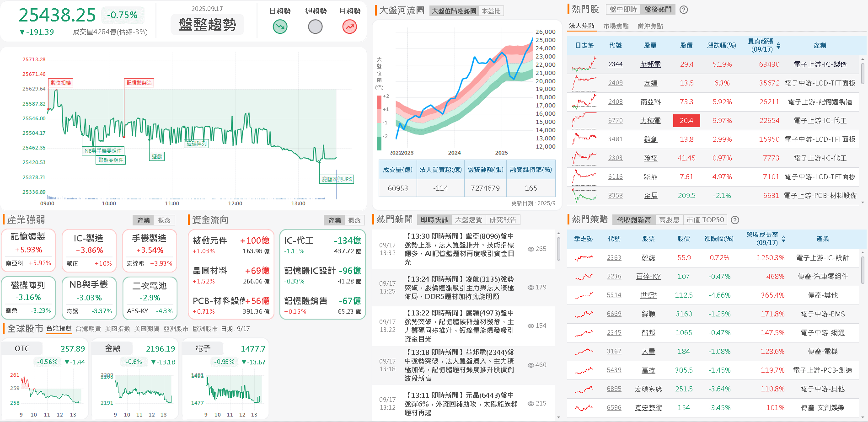Viewport: 868px width, 422px height.
Task: Switch 全球股市 to 亞洲股市
Action: (x=176, y=329)
